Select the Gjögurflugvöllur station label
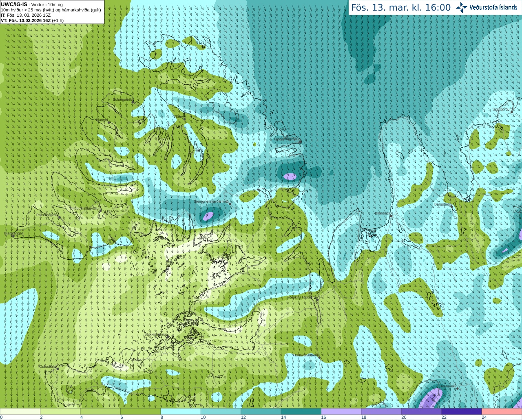This screenshot has width=522, height=420. click(287, 139)
